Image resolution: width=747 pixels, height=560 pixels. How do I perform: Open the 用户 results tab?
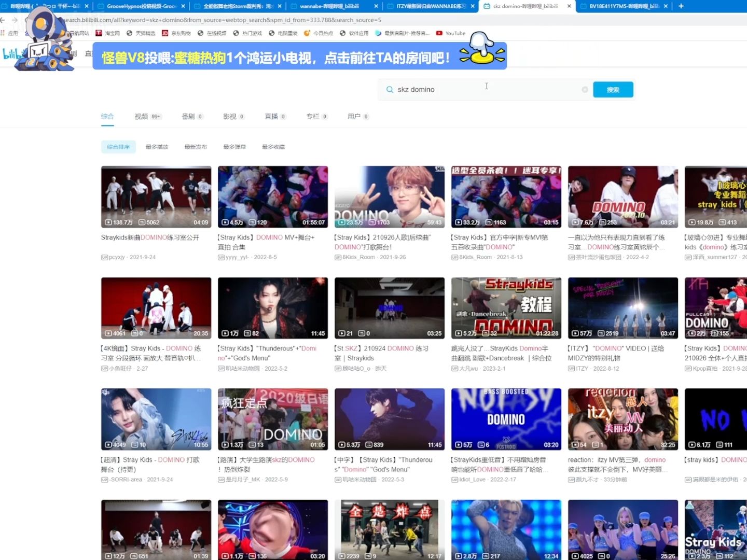(358, 116)
